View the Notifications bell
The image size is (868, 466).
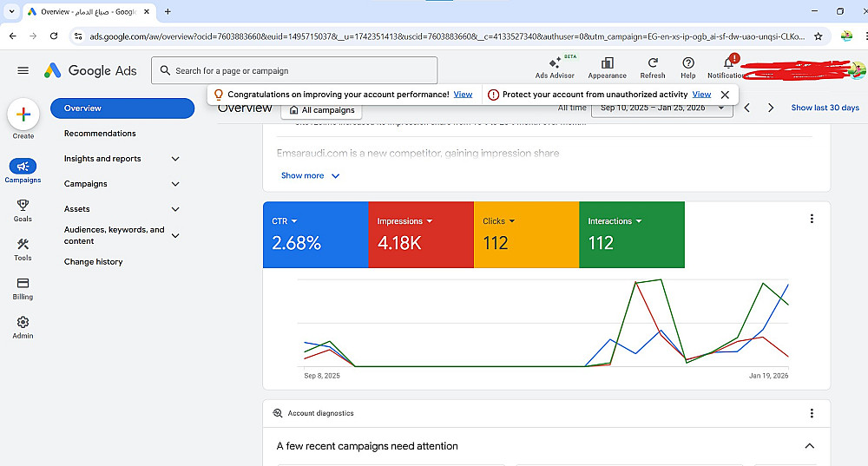pyautogui.click(x=728, y=63)
